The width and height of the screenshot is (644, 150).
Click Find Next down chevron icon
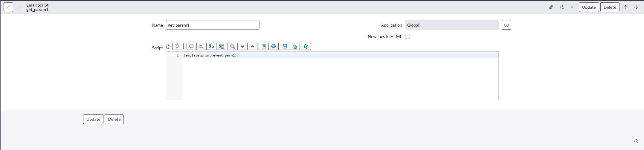[x=242, y=46]
